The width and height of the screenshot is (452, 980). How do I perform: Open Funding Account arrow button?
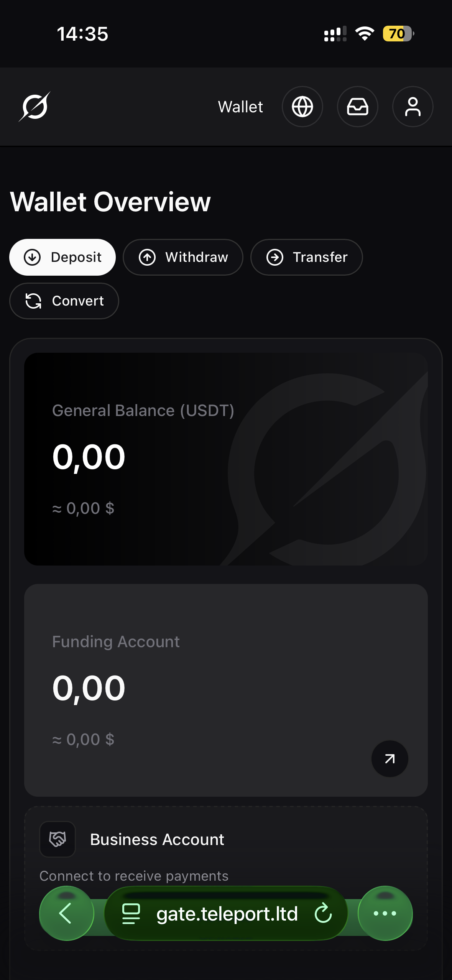coord(390,758)
